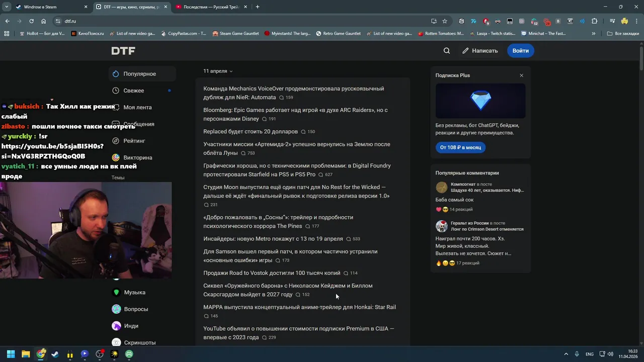Open the Популярное feed in sidebar
Viewport: 644px width, 362px height.
pyautogui.click(x=142, y=74)
